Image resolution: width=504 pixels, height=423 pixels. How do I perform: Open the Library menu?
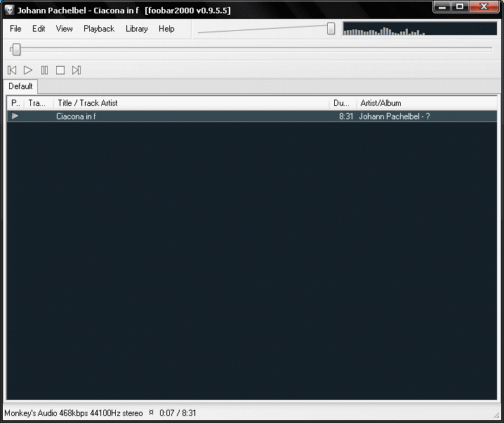pos(137,29)
